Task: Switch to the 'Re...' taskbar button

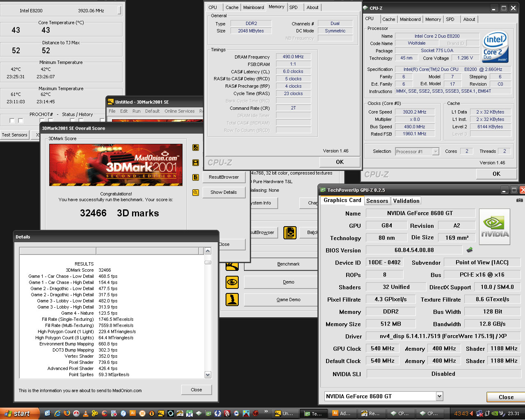Action: coord(372,413)
